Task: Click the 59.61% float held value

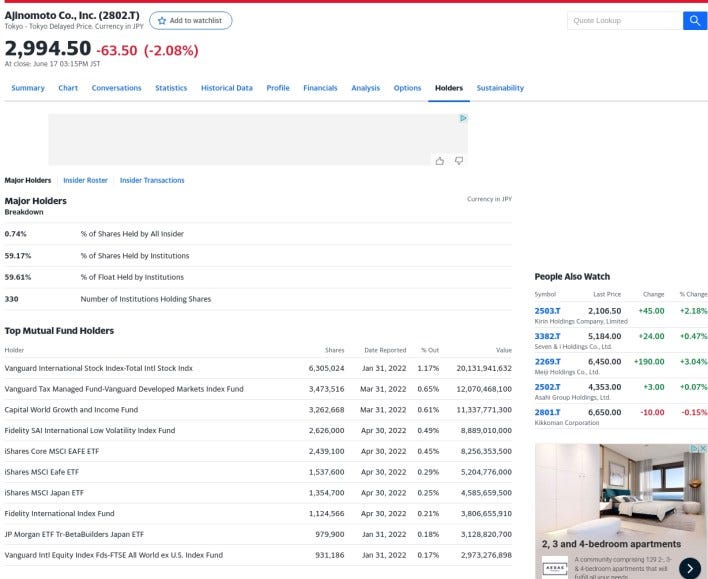Action: pos(18,277)
